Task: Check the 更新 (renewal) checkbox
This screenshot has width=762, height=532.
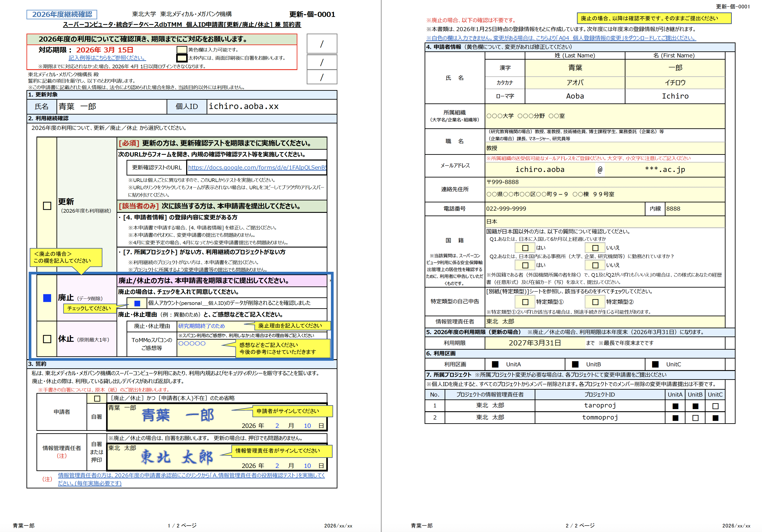Action: [47, 206]
